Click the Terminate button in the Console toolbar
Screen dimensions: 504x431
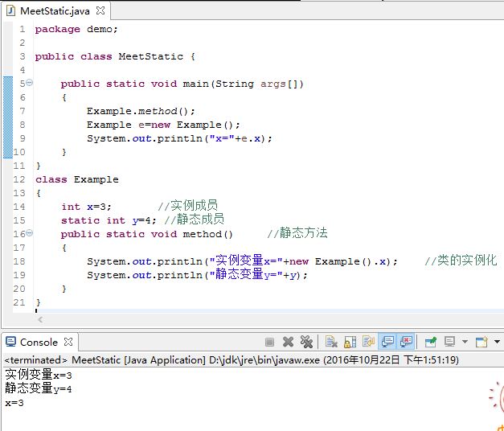[269, 342]
